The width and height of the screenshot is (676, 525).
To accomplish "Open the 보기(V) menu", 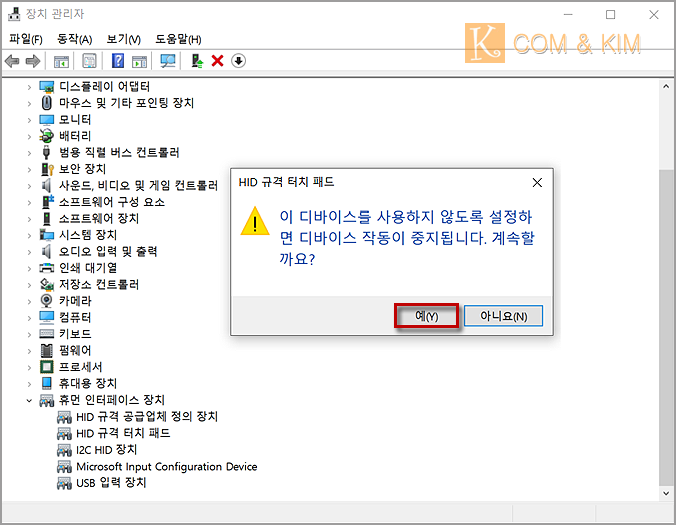I will point(124,39).
